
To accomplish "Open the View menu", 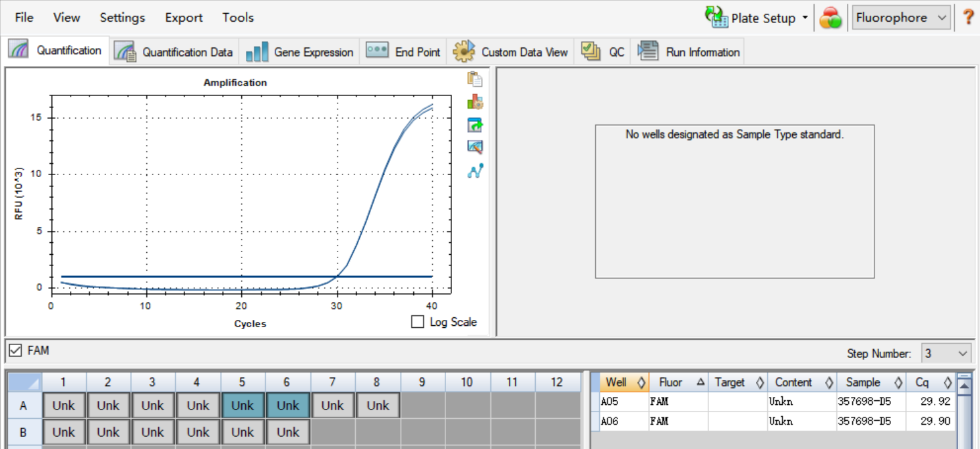I will click(x=67, y=18).
